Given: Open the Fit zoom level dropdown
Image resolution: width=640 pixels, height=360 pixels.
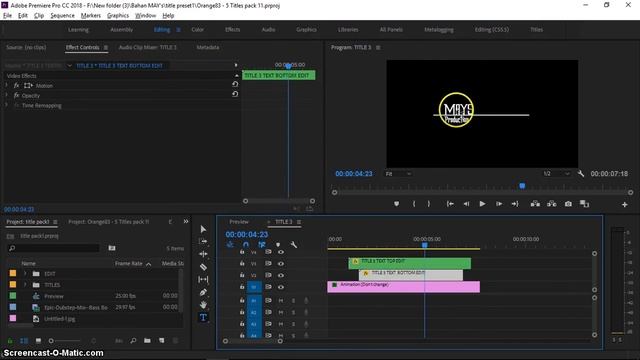Looking at the screenshot, I should [398, 174].
